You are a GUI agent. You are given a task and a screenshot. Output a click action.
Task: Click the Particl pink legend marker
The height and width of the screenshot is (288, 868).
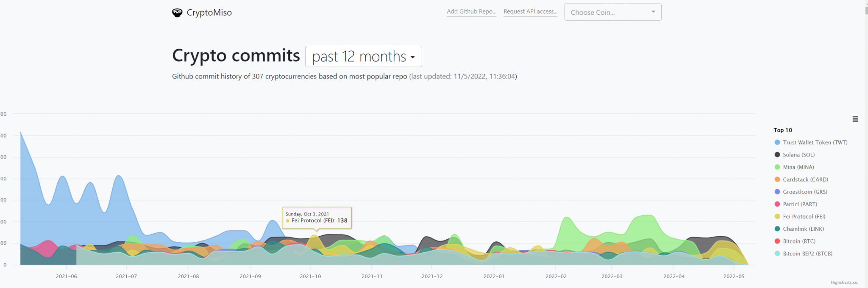pyautogui.click(x=777, y=204)
